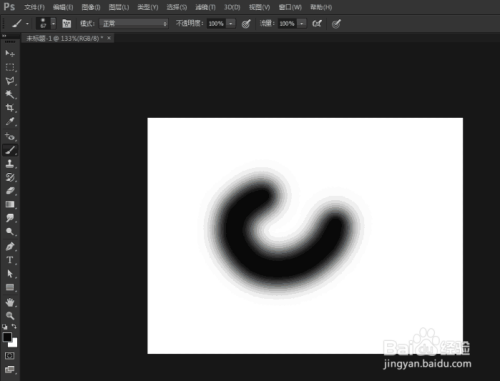Select the Red Eye healing tool
This screenshot has width=500, height=381.
(10, 137)
